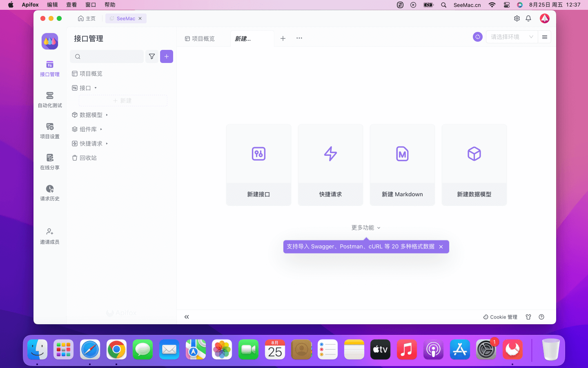The height and width of the screenshot is (368, 588).
Task: Click the purple plus add button
Action: click(x=167, y=56)
